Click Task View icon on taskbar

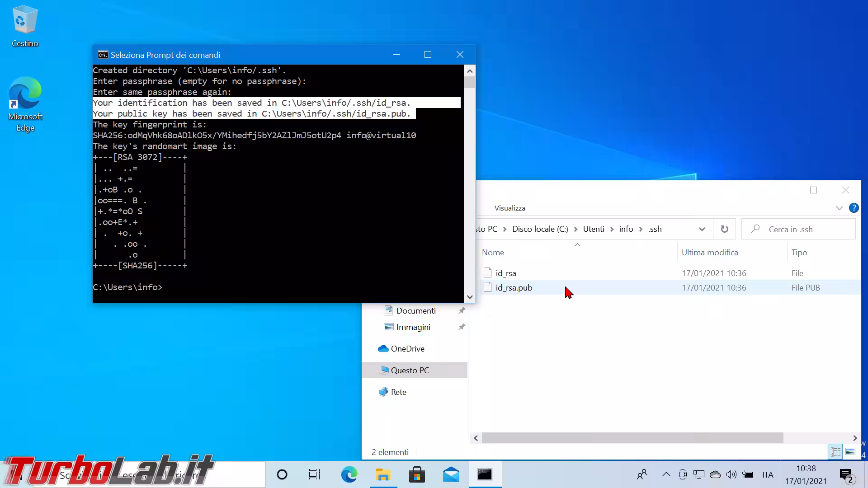tap(314, 474)
